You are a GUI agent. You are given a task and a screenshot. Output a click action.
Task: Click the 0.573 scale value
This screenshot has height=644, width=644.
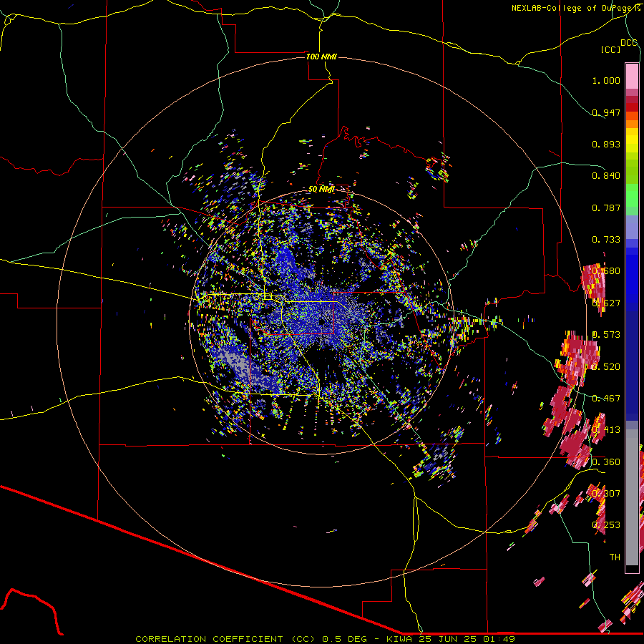pyautogui.click(x=606, y=335)
